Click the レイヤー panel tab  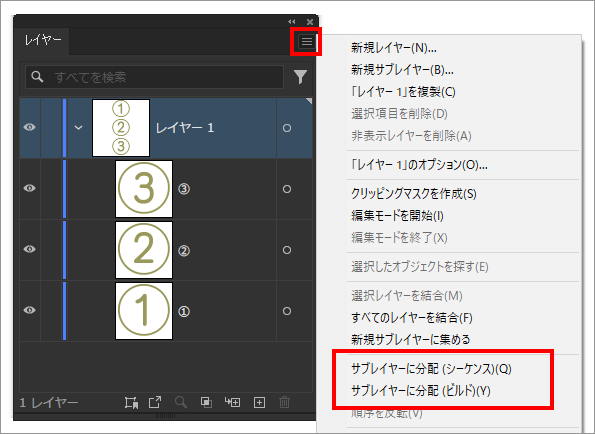tap(42, 40)
